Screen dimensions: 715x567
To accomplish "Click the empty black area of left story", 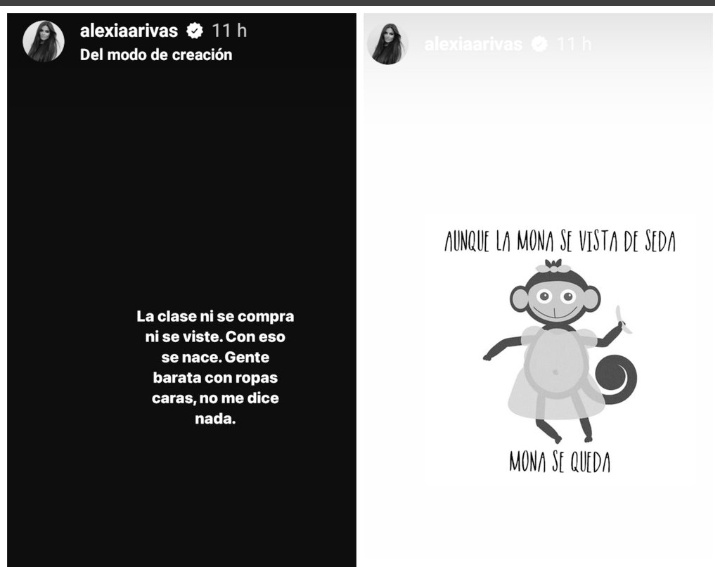I will 181,182.
